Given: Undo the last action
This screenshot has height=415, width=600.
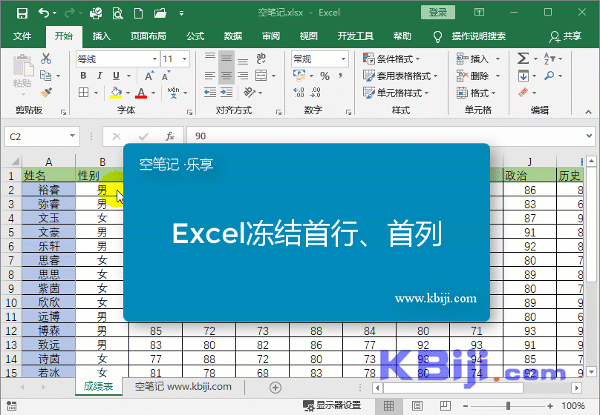Looking at the screenshot, I should [x=44, y=13].
